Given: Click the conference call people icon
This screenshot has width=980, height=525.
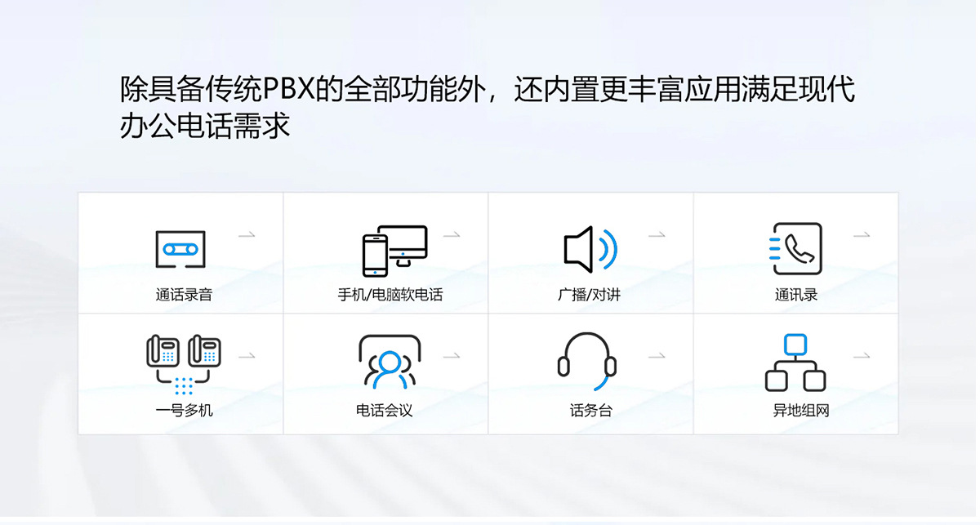Looking at the screenshot, I should pyautogui.click(x=390, y=362).
